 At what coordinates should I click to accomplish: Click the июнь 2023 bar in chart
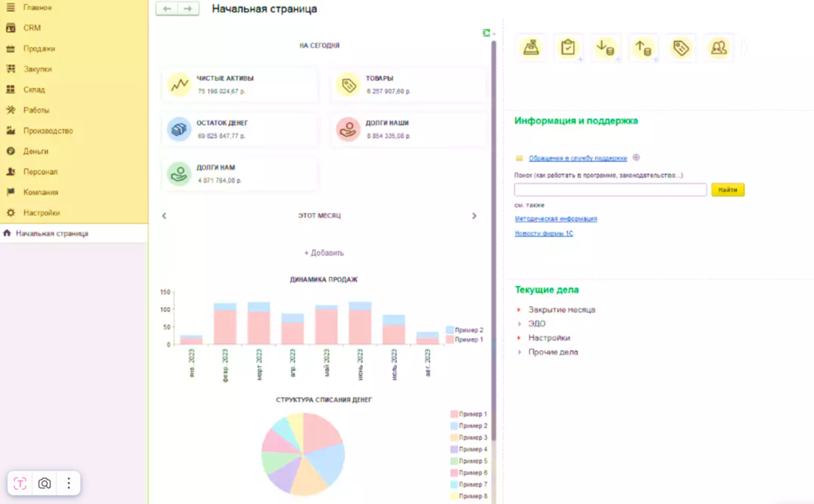[360, 324]
